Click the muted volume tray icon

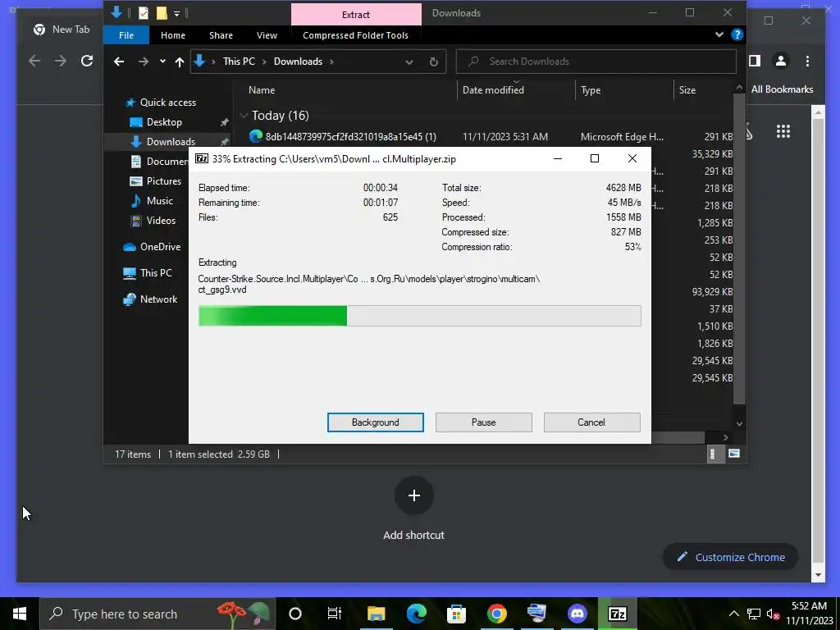(x=773, y=614)
